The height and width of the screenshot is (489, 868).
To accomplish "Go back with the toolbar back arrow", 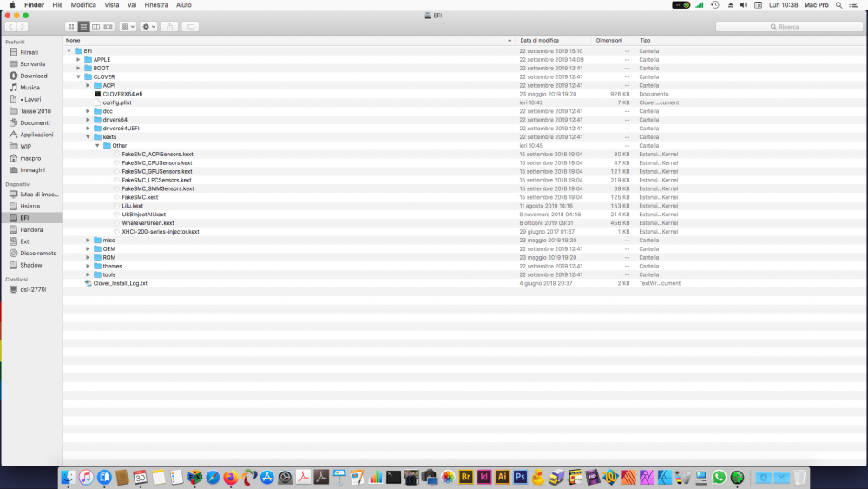I will coord(10,27).
